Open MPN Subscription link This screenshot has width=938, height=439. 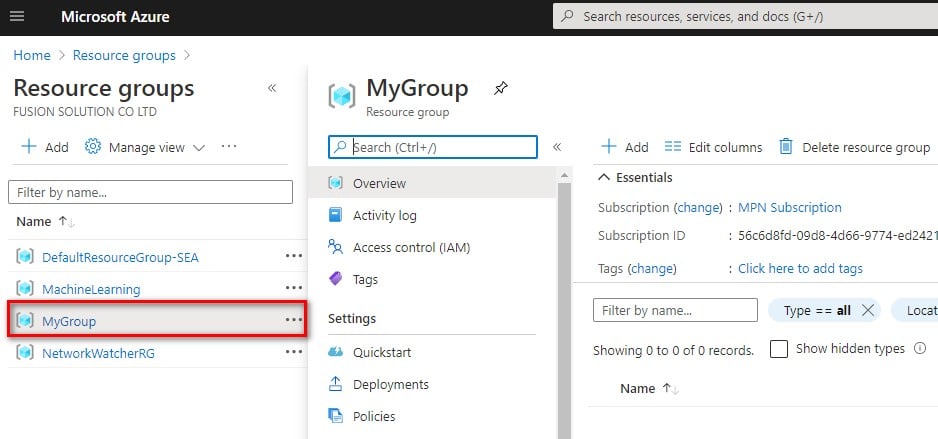790,208
